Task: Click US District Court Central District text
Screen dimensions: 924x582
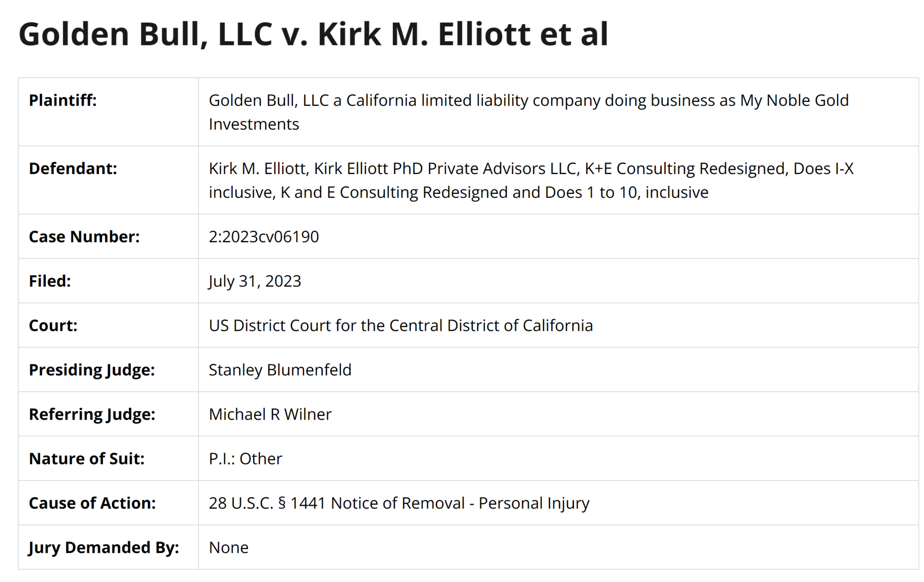Action: [x=401, y=325]
